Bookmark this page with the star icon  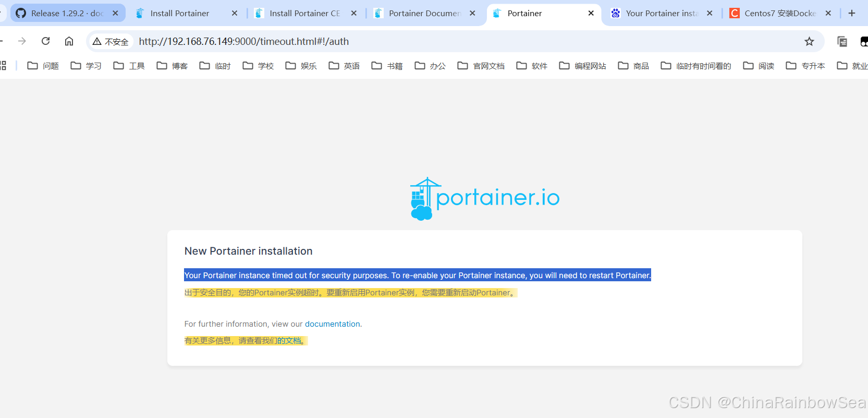coord(809,41)
